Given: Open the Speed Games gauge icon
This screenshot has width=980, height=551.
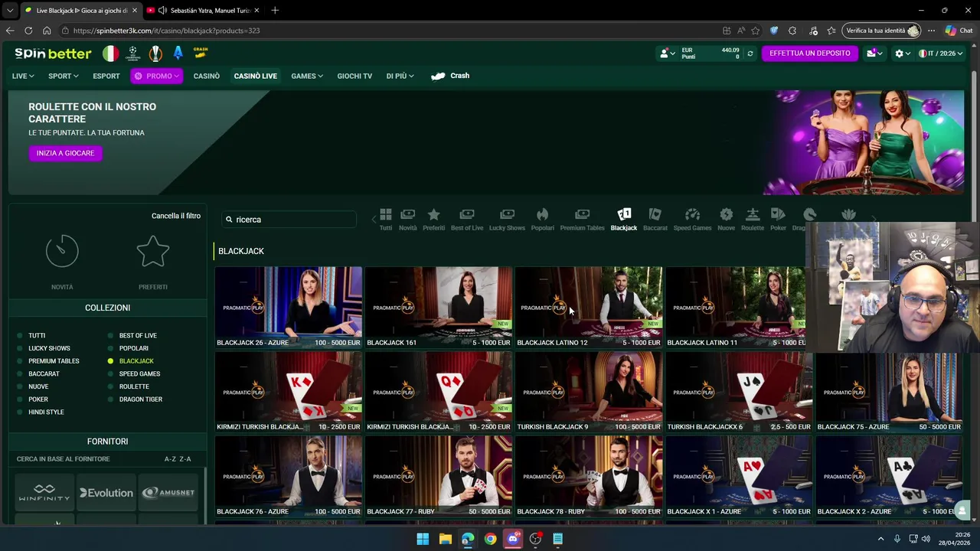Looking at the screenshot, I should [x=692, y=220].
